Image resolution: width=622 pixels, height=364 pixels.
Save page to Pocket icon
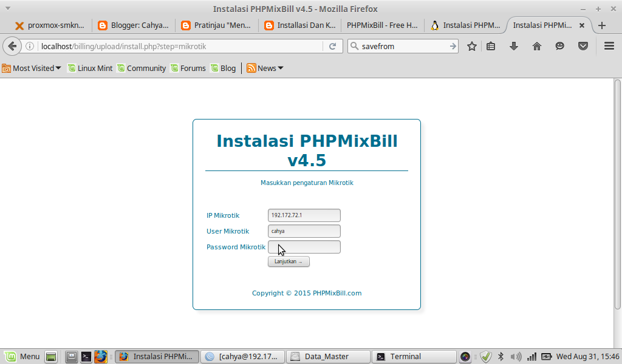pyautogui.click(x=583, y=46)
